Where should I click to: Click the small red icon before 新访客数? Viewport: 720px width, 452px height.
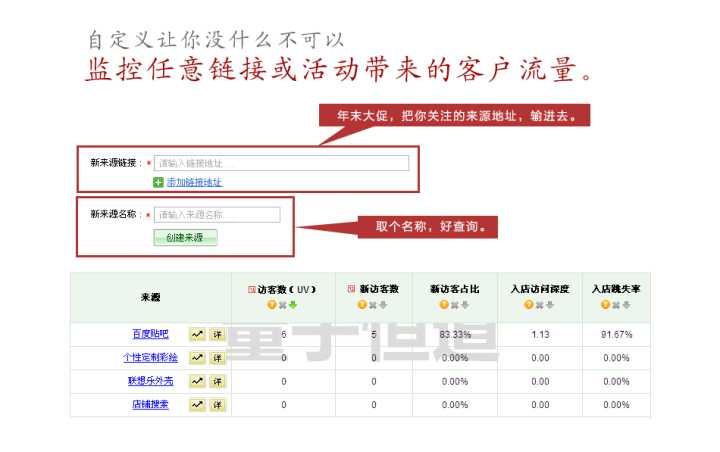(x=351, y=288)
